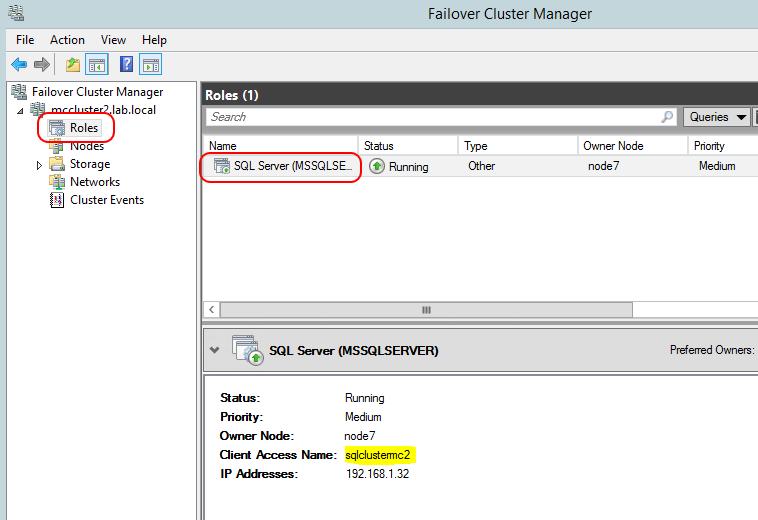This screenshot has height=520, width=758.
Task: Click the highlighted sqlclustermc2 access name
Action: [x=378, y=455]
